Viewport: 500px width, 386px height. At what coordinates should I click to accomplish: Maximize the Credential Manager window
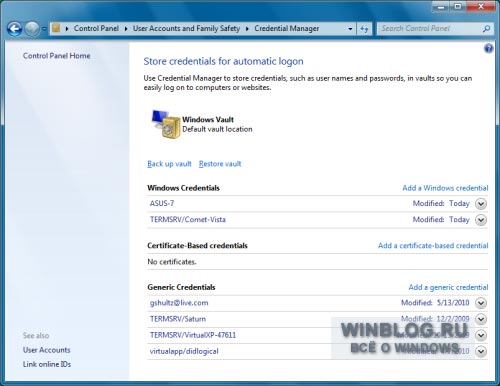click(458, 7)
